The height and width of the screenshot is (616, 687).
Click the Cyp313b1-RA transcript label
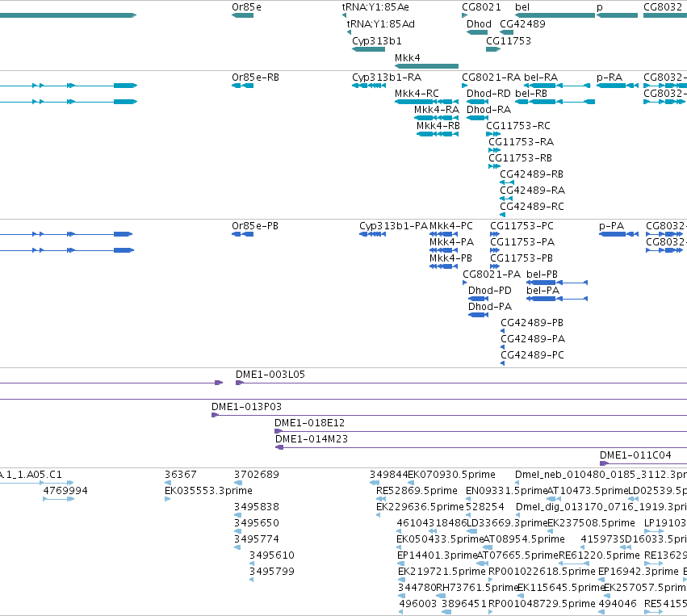387,78
